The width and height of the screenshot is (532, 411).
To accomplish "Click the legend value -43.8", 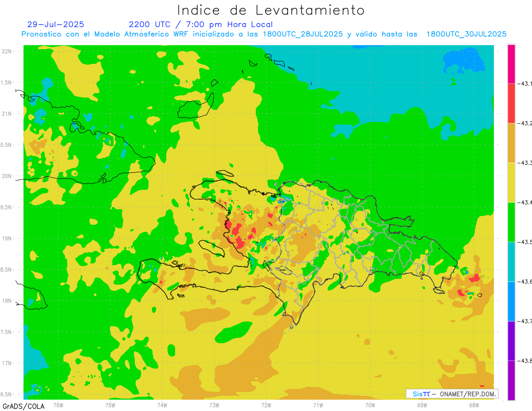I will (526, 360).
